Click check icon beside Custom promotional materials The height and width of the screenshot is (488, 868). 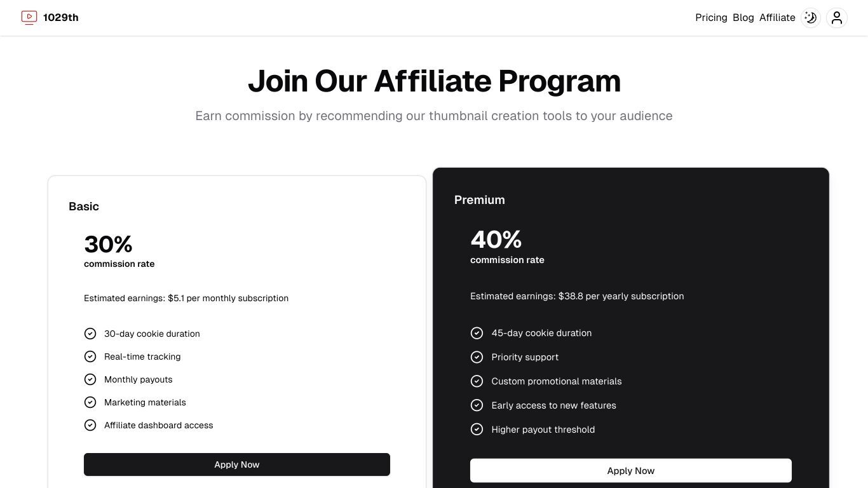click(x=477, y=381)
